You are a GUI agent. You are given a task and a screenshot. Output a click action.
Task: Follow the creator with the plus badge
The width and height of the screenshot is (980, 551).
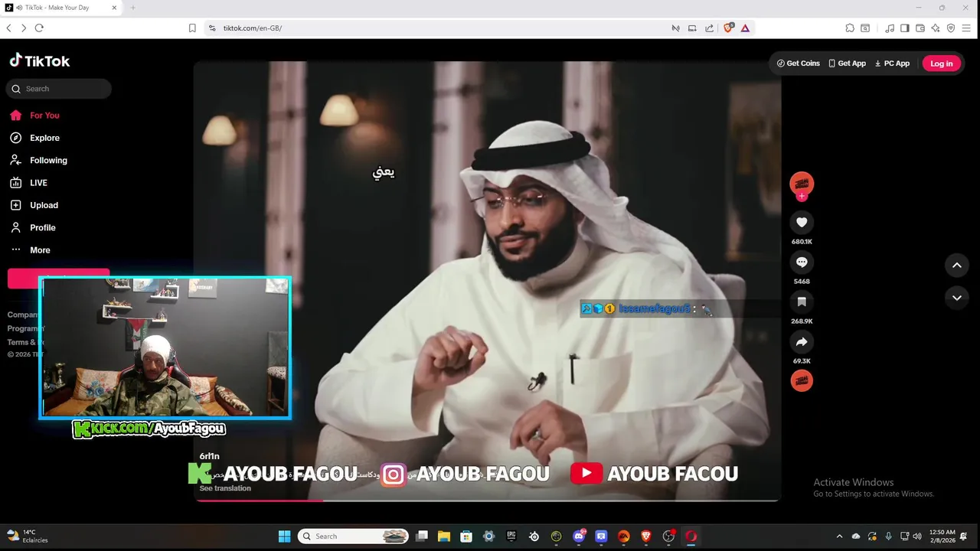802,197
